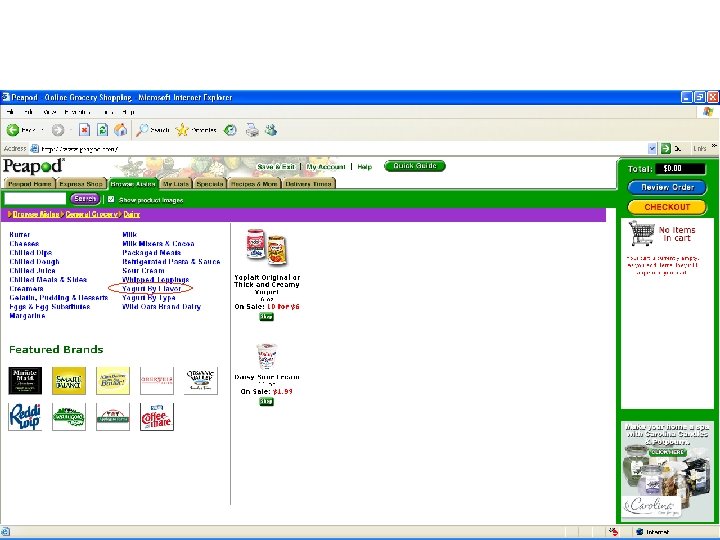Open the Coffee-mate brand logo
This screenshot has width=720, height=540.
[157, 417]
